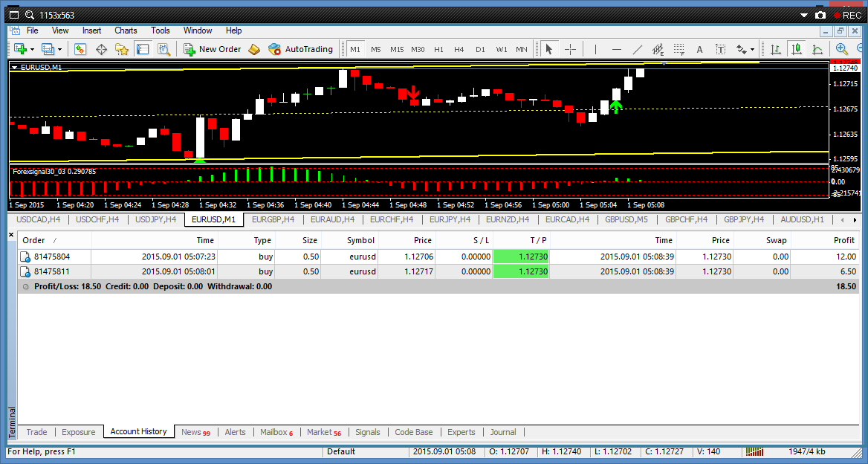Close the Terminal panel with X
This screenshot has width=868, height=464.
[x=11, y=235]
